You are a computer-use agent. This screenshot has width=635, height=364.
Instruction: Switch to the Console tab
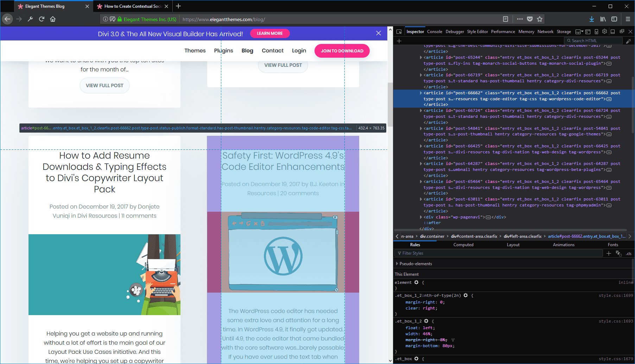pyautogui.click(x=435, y=32)
